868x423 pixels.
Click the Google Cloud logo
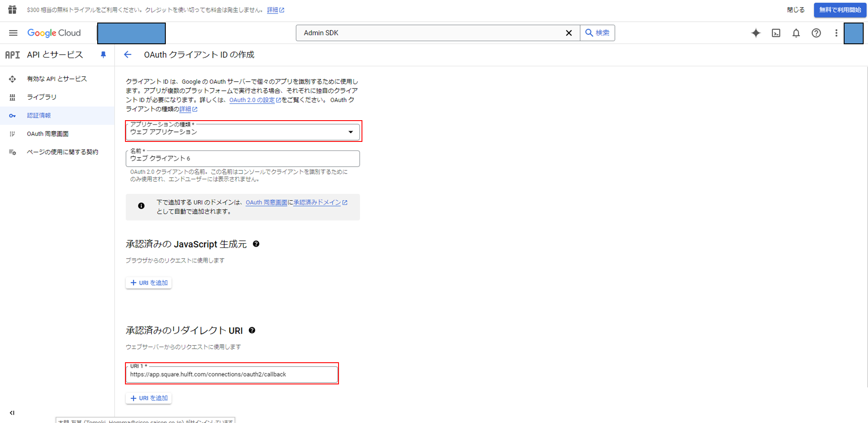(54, 33)
